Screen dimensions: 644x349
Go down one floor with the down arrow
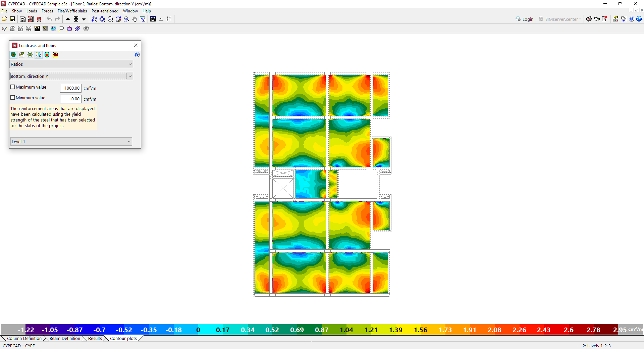click(84, 19)
